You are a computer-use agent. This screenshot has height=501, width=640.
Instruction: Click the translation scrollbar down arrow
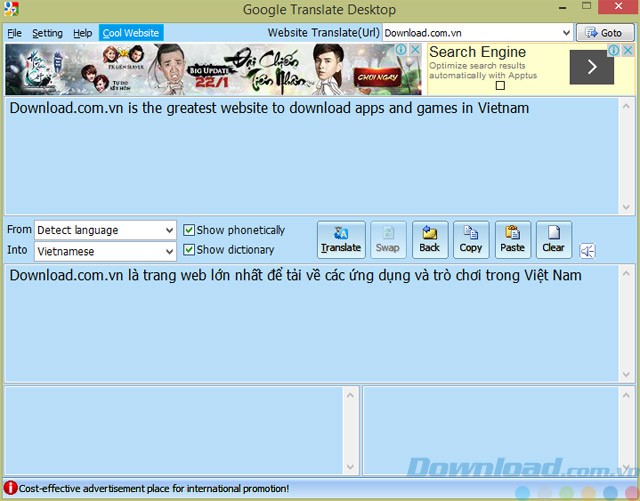click(627, 374)
